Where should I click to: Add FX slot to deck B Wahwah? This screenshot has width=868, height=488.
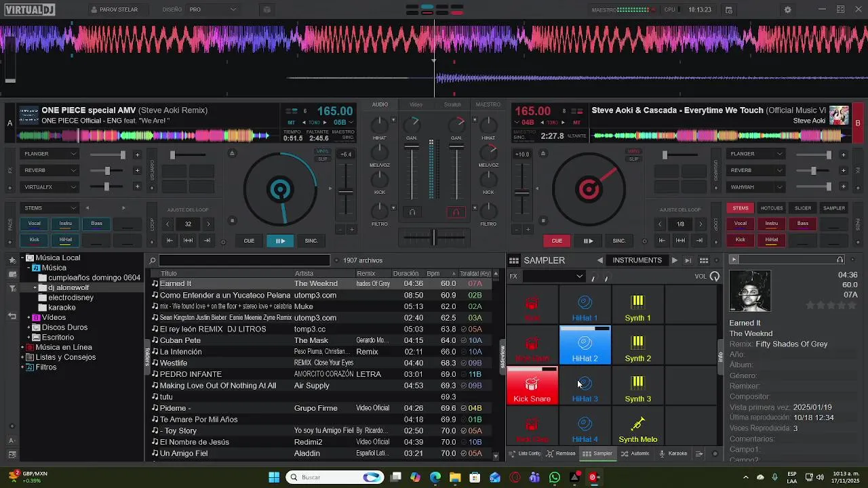(x=843, y=187)
